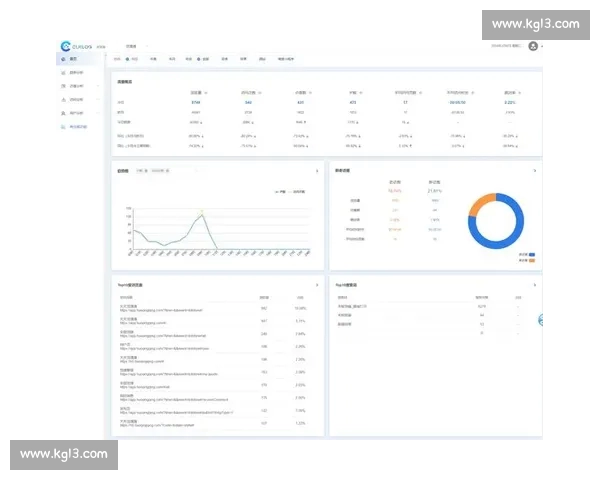Open the user avatar icon at top right
This screenshot has width=600, height=480.
(533, 46)
